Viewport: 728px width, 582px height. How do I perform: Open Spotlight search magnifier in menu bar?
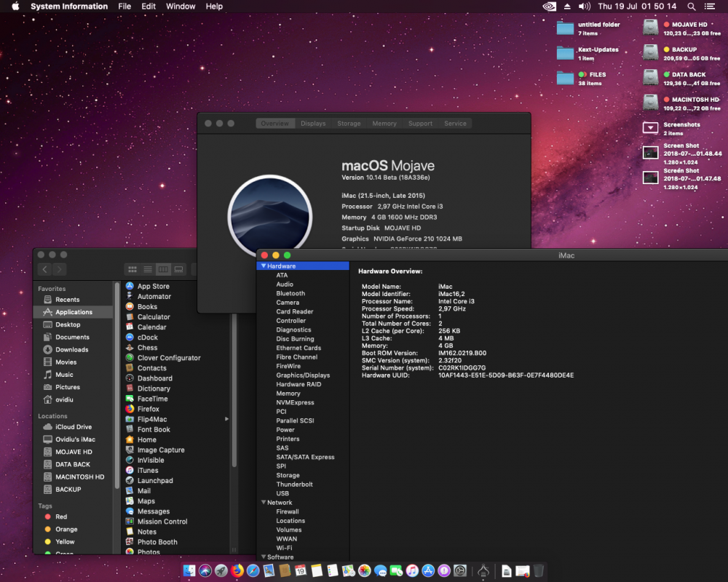point(692,7)
